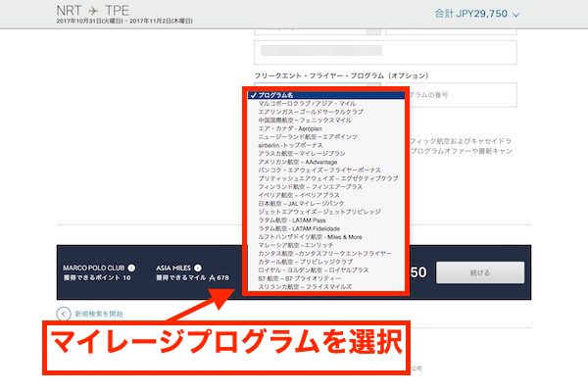Viewport: 588px width, 392px height.
Task: Open info icon beside MARCO POLO CLUB
Action: click(x=131, y=268)
